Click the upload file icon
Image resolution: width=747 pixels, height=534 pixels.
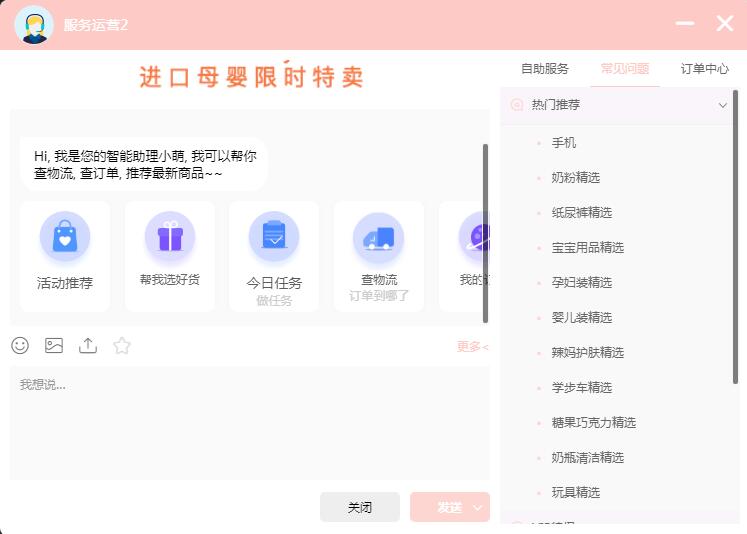[88, 345]
